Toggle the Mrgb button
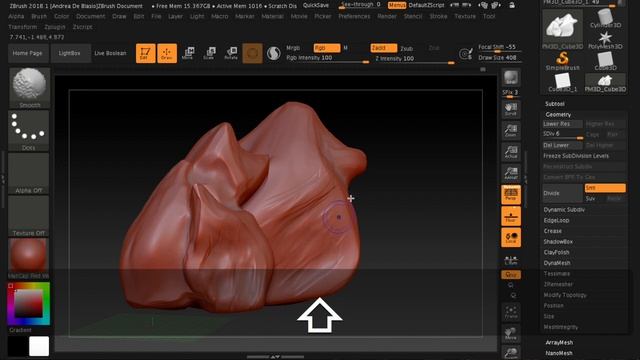640x360 pixels. click(x=293, y=48)
